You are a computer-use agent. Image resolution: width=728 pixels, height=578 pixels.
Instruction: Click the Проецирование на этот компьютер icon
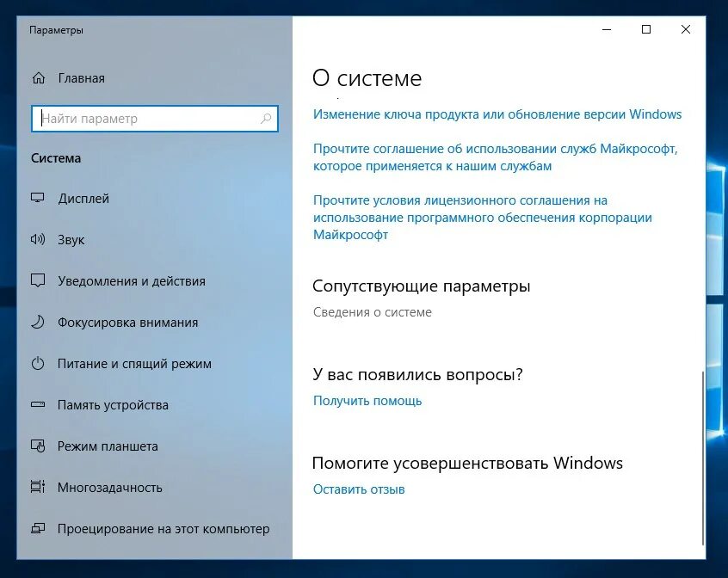point(38,528)
